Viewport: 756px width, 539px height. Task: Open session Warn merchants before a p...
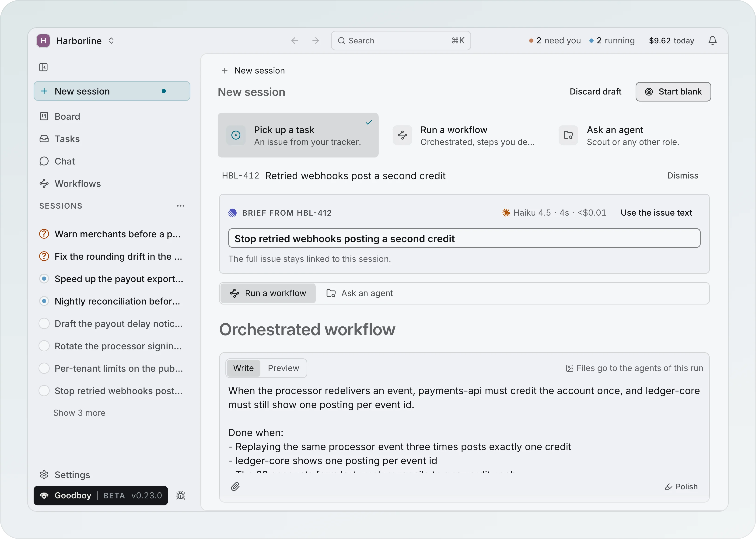tap(112, 234)
